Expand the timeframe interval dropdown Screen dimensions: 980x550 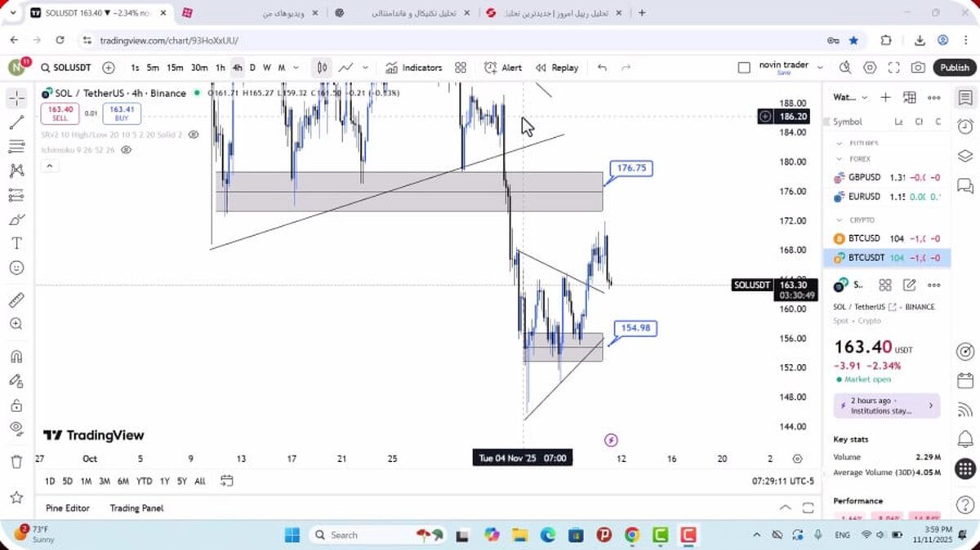tap(296, 68)
